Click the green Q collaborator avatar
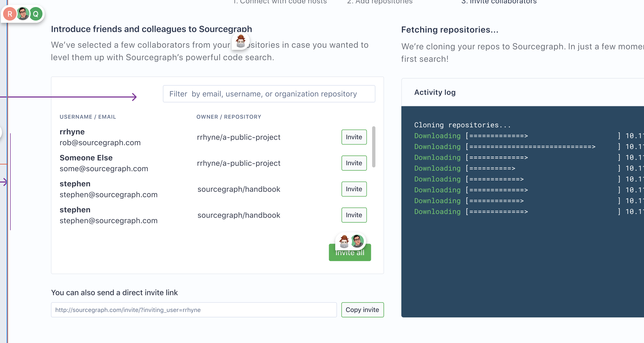The height and width of the screenshot is (343, 644). pyautogui.click(x=36, y=14)
